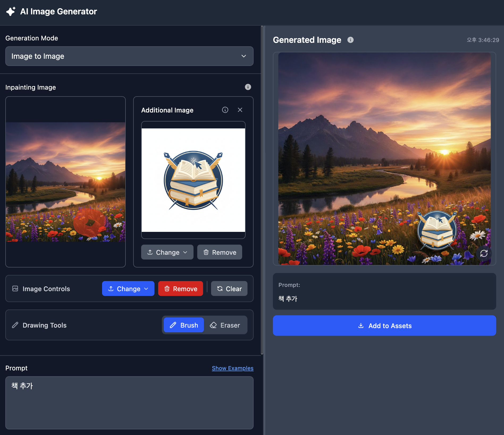The height and width of the screenshot is (435, 504).
Task: Click the Drawing Tools pencil icon
Action: pyautogui.click(x=15, y=325)
